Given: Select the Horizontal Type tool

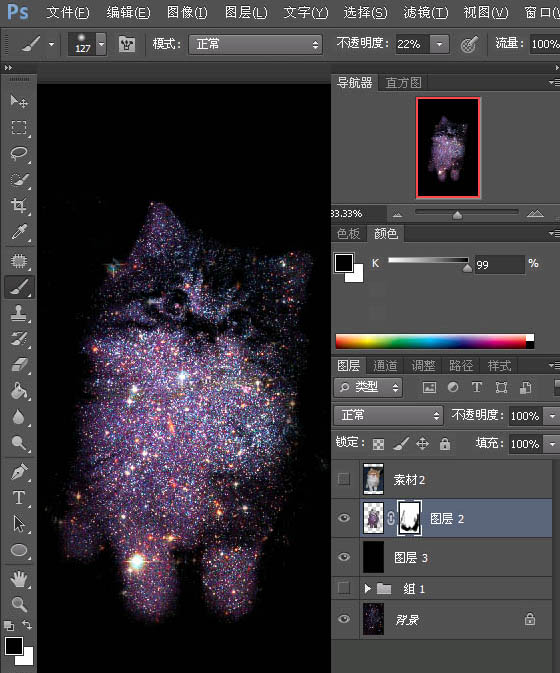Looking at the screenshot, I should coord(19,498).
